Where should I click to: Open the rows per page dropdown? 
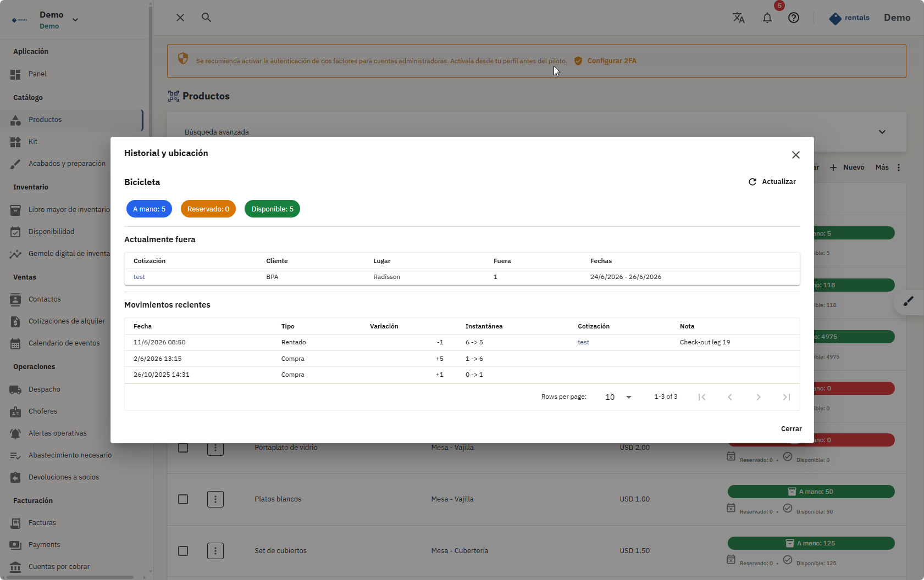[x=618, y=397]
